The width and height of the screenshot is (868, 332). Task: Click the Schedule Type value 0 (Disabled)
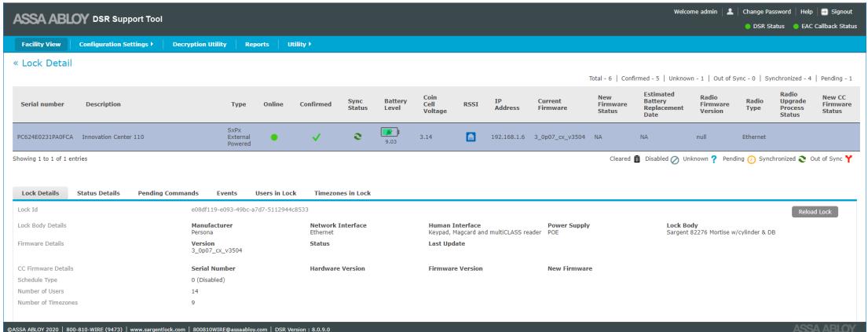coord(208,280)
